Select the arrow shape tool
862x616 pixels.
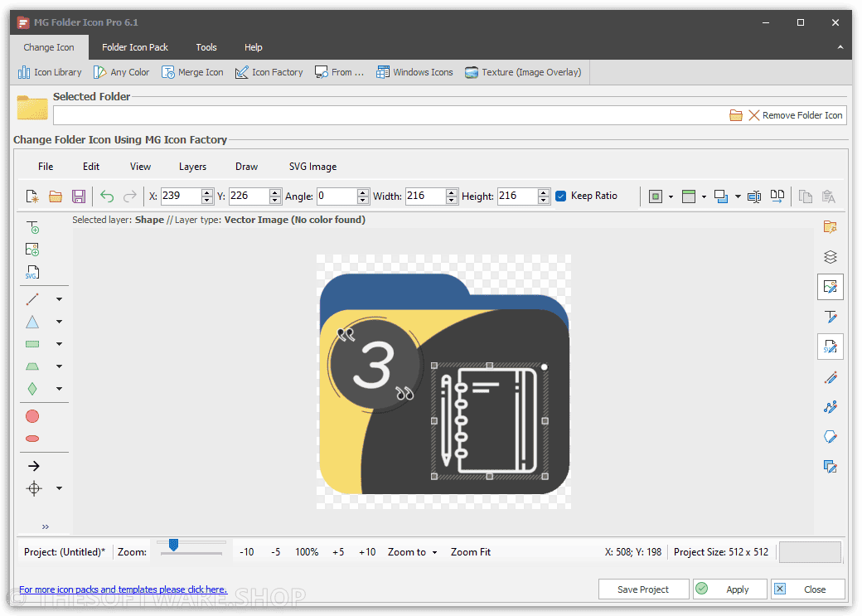pos(33,467)
